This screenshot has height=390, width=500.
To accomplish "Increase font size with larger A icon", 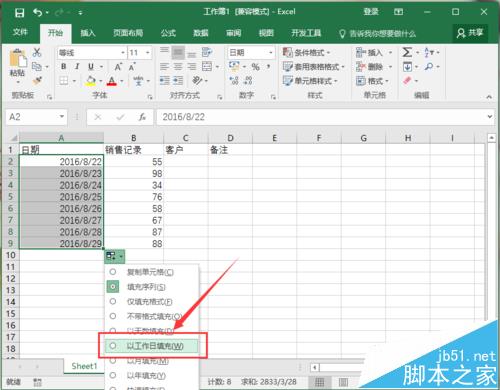I will (x=118, y=67).
